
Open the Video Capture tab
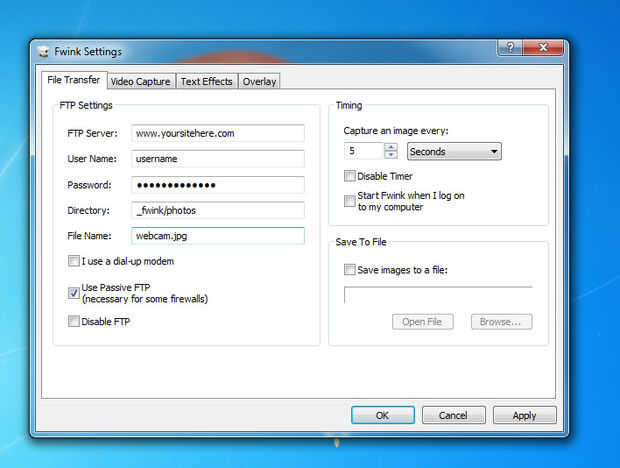pyautogui.click(x=141, y=81)
